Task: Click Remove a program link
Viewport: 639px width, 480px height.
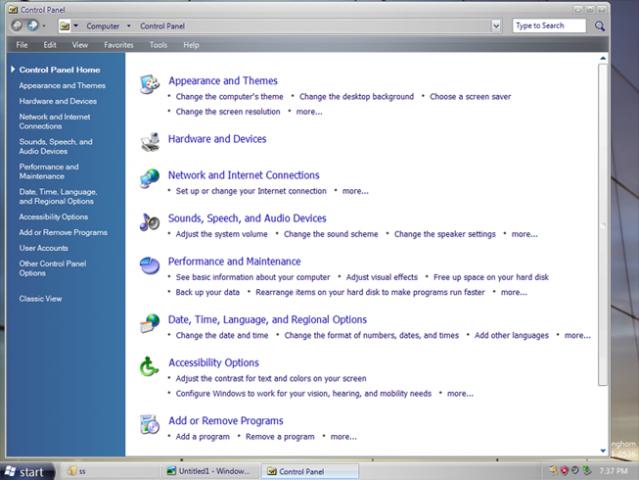Action: click(x=280, y=437)
